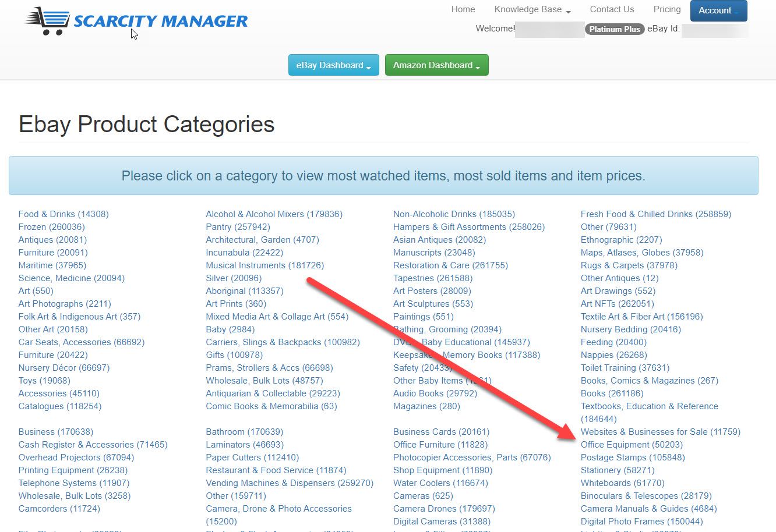Open Nursery Décor (66697) category
This screenshot has width=776, height=532.
pyautogui.click(x=64, y=368)
